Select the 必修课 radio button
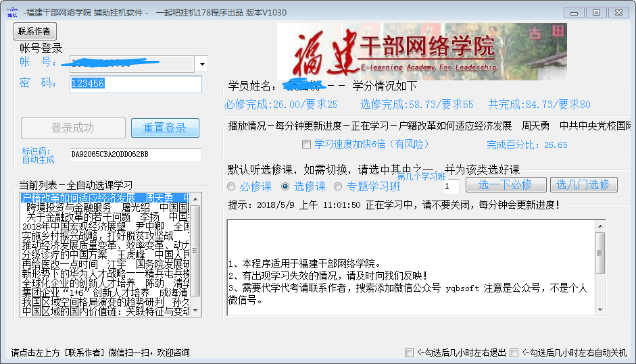636x364 pixels. [231, 186]
